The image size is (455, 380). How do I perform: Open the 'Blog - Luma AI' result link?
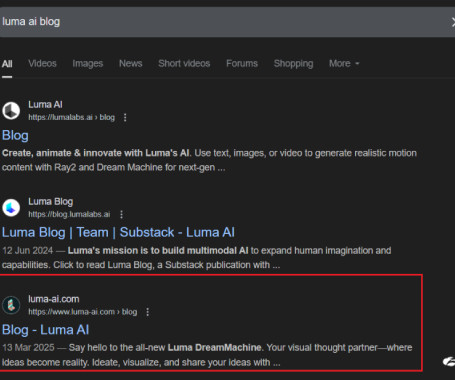(x=45, y=330)
